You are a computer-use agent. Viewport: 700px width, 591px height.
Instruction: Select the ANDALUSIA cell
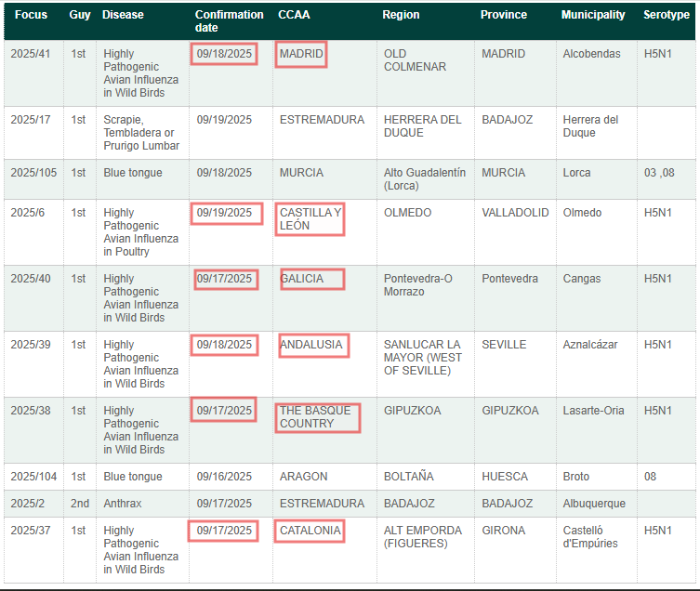[x=312, y=345]
